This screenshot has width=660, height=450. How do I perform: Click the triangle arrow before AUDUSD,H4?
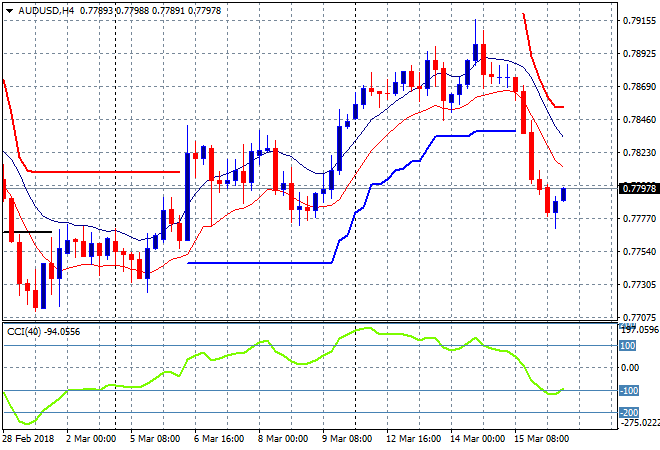(x=9, y=11)
